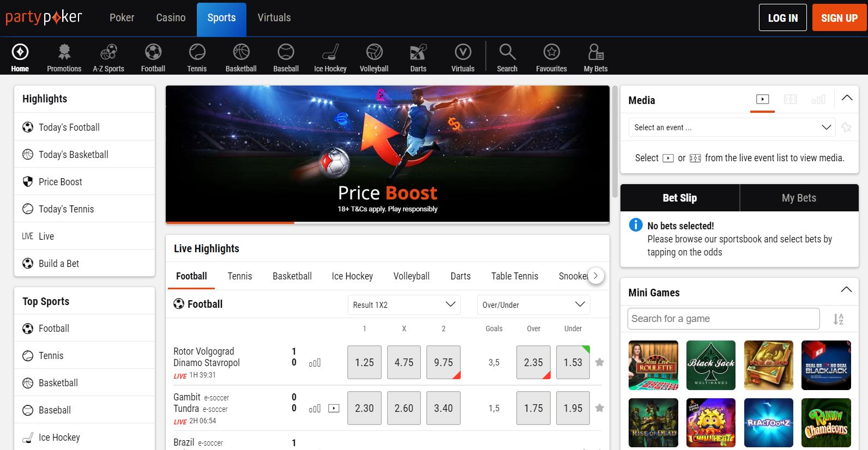
Task: Open stats icon for Rotor Volgograd match
Action: point(315,363)
